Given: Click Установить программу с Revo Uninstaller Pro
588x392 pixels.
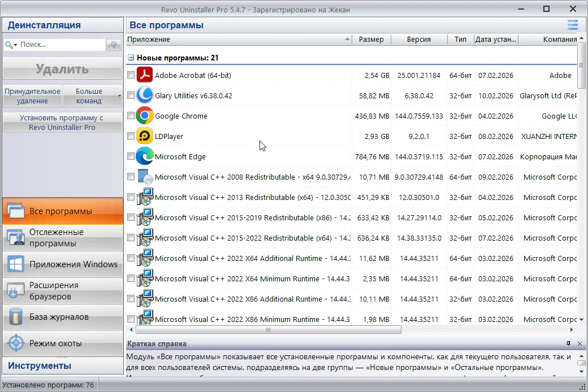Looking at the screenshot, I should point(62,123).
